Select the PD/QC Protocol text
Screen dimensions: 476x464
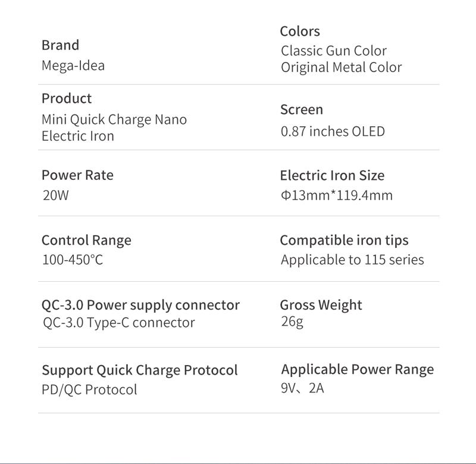(89, 390)
